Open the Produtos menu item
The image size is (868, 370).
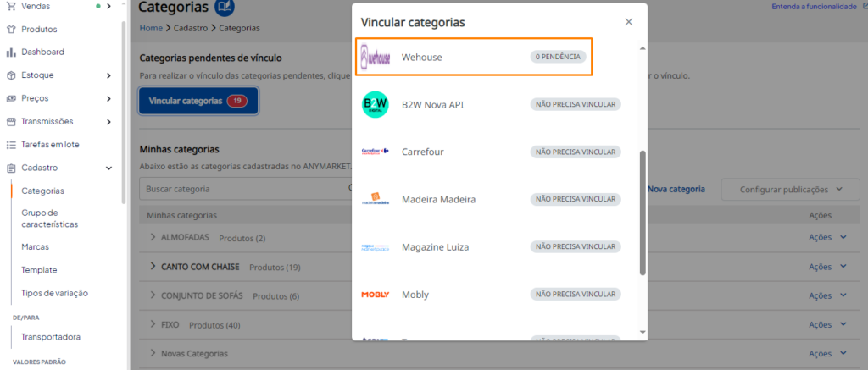coord(39,30)
